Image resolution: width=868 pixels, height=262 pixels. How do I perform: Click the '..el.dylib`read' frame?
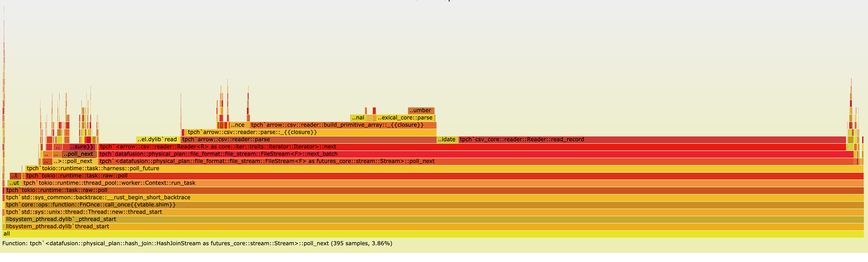tap(157, 140)
